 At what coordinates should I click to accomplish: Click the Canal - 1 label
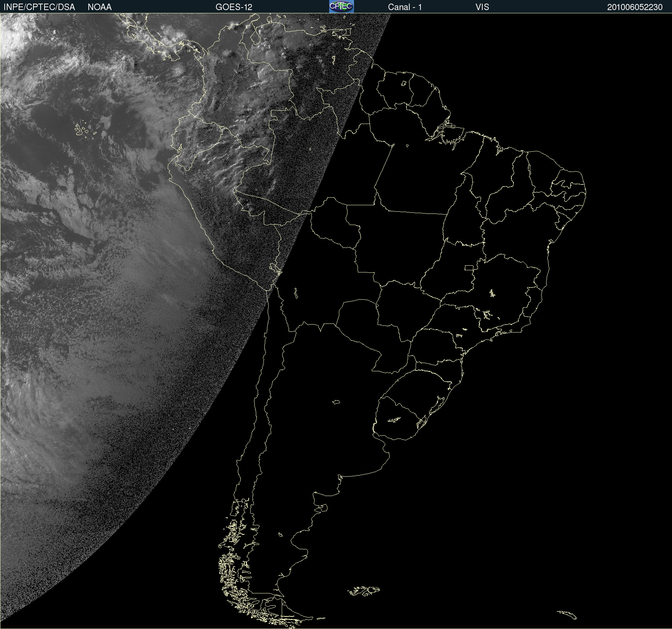pyautogui.click(x=405, y=7)
